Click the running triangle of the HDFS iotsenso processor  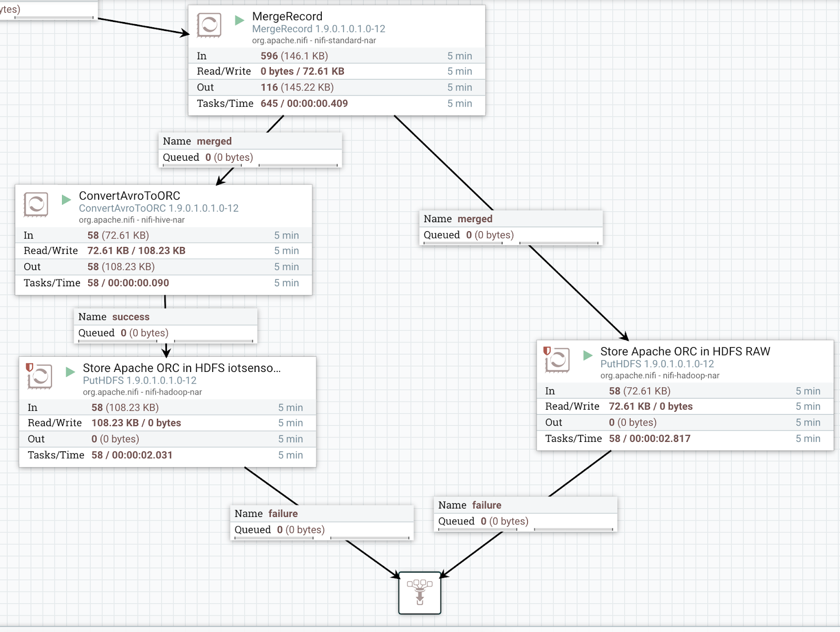[x=70, y=372]
